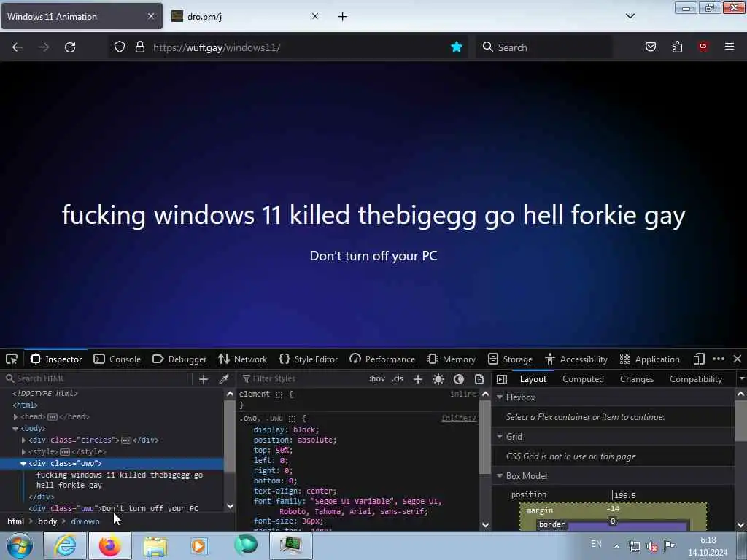747x560 pixels.
Task: Select the Layout sidebar tab
Action: [x=533, y=379]
